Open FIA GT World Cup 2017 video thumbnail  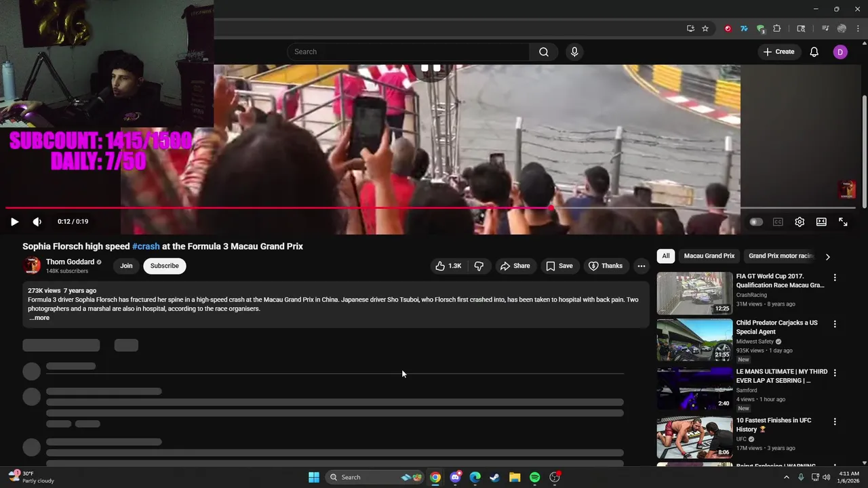pyautogui.click(x=694, y=293)
